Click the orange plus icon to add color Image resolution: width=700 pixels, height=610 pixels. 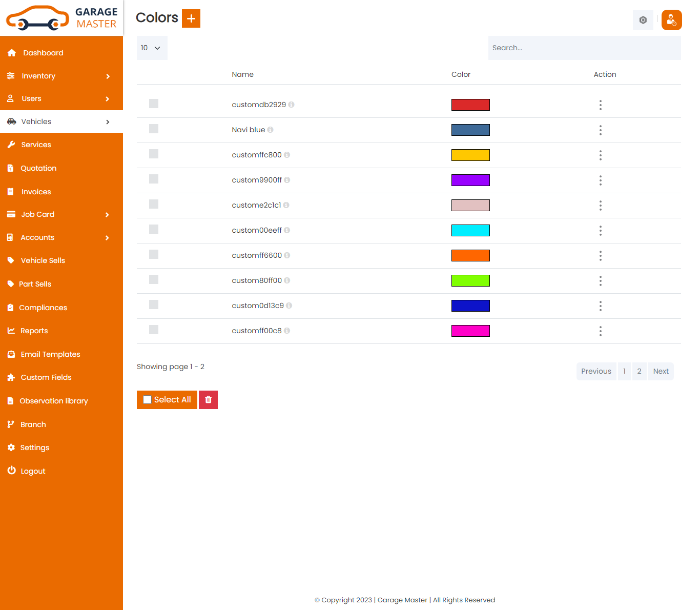point(191,18)
